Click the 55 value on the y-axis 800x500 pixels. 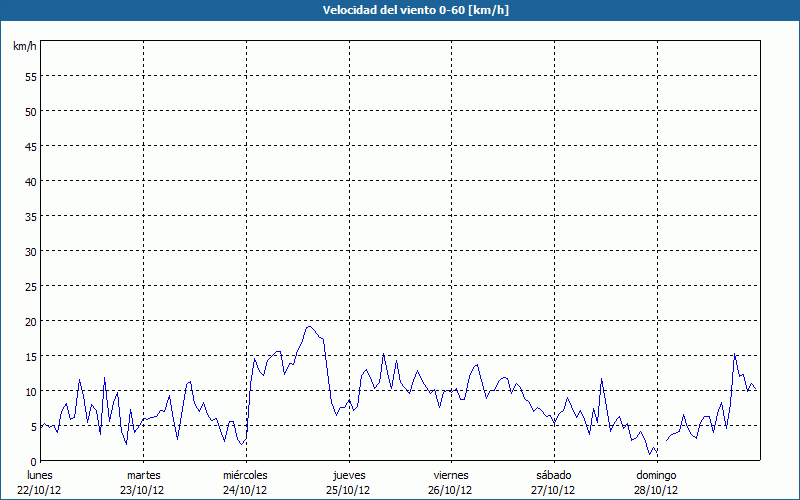[x=30, y=76]
